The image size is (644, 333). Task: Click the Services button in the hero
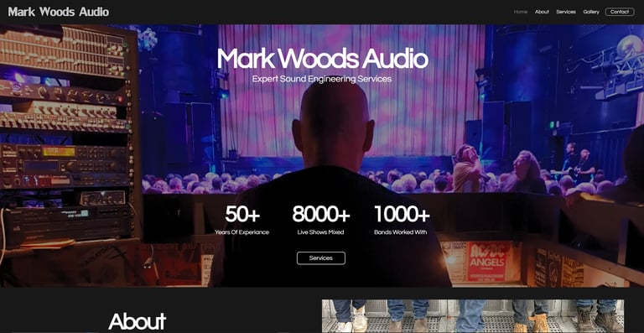[321, 258]
